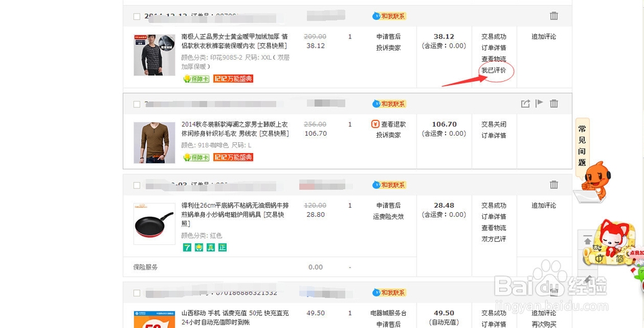The height and width of the screenshot is (328, 644).
Task: Select the 海澜之家 sweater order checkbox
Action: pos(137,104)
